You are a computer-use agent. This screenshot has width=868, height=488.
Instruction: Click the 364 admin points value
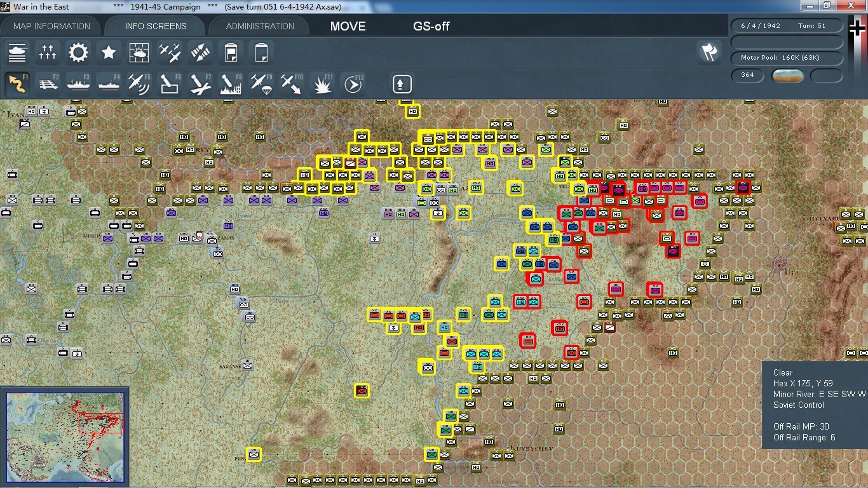point(747,75)
